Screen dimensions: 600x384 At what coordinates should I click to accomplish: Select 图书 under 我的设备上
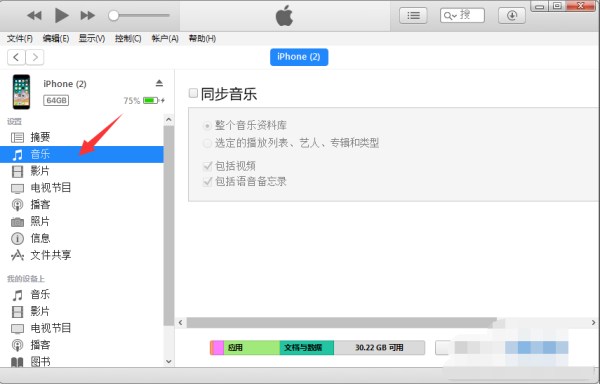[82, 361]
